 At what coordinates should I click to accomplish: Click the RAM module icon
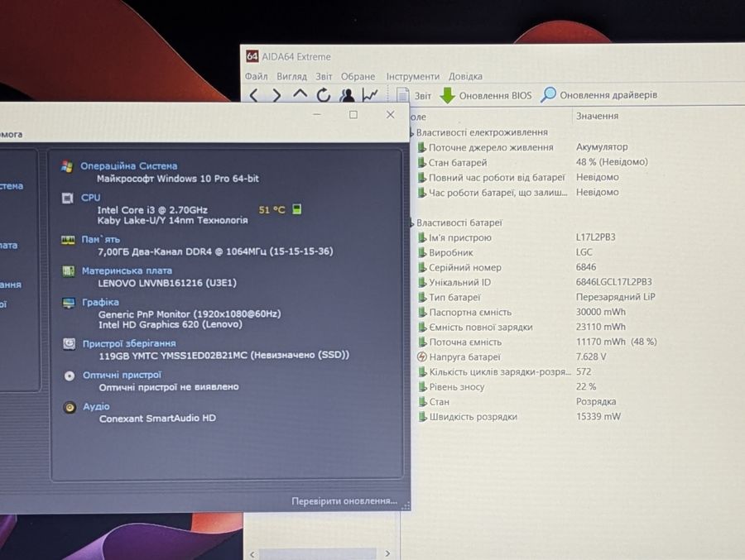(x=68, y=240)
